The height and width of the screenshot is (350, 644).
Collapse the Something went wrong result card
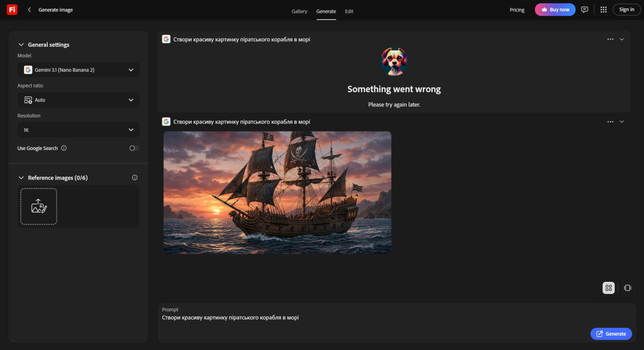(x=622, y=39)
